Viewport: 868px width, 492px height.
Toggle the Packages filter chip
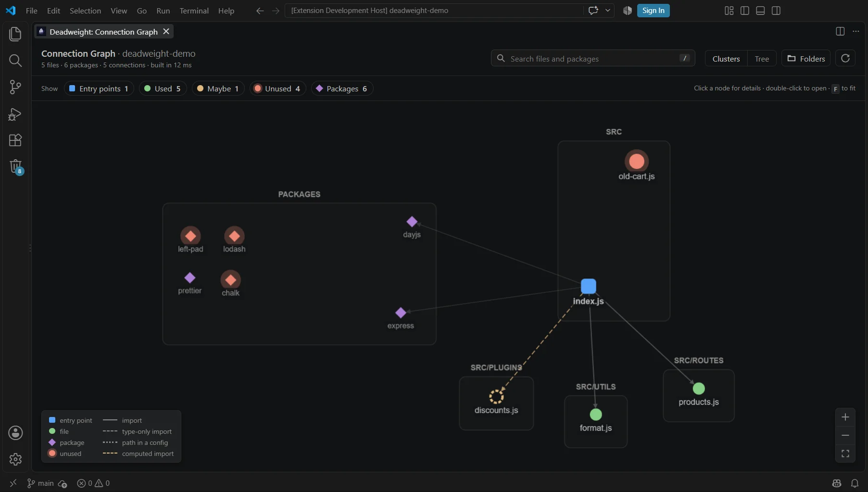[x=342, y=88]
